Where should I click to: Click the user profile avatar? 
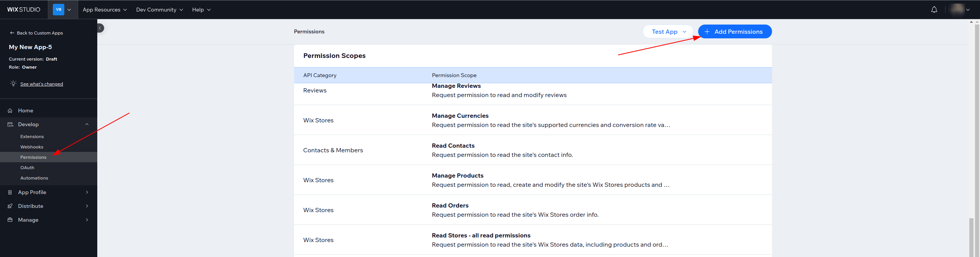957,9
